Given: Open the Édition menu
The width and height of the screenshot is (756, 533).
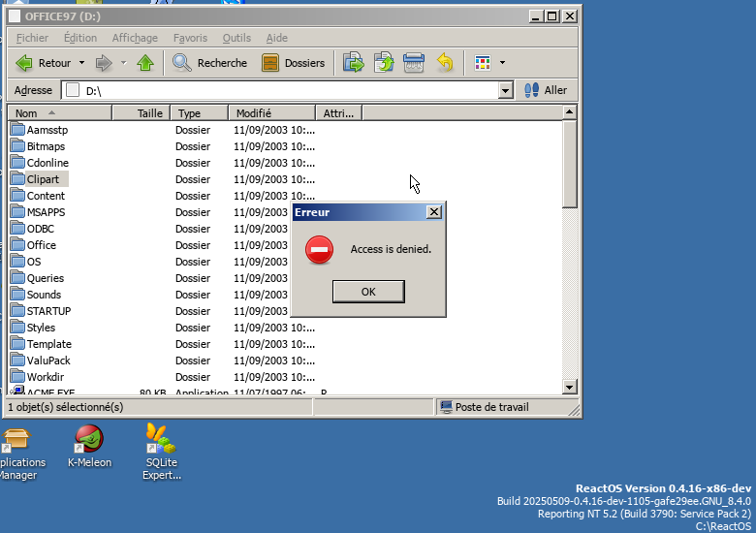Looking at the screenshot, I should point(80,38).
